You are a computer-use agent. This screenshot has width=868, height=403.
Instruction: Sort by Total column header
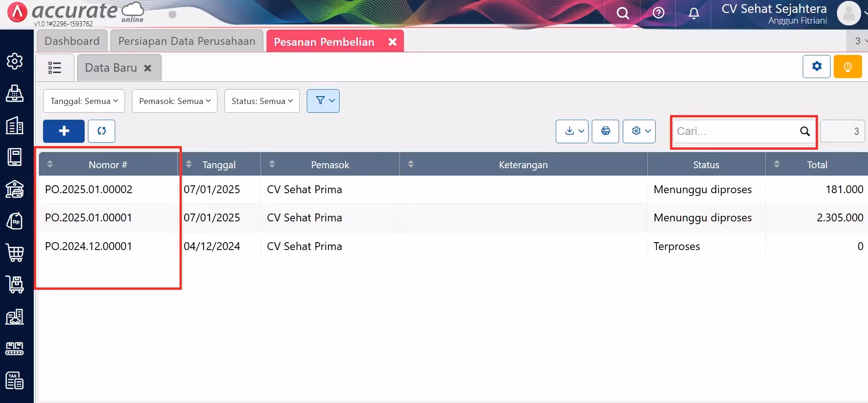817,165
